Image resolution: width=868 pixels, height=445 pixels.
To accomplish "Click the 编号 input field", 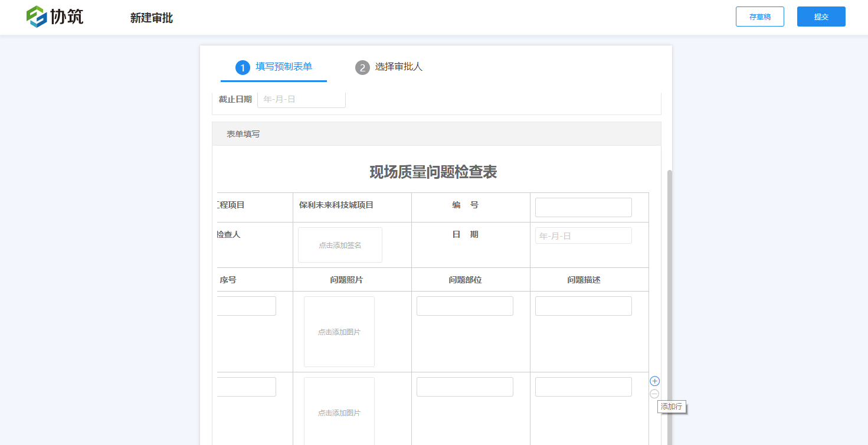I will pos(583,207).
